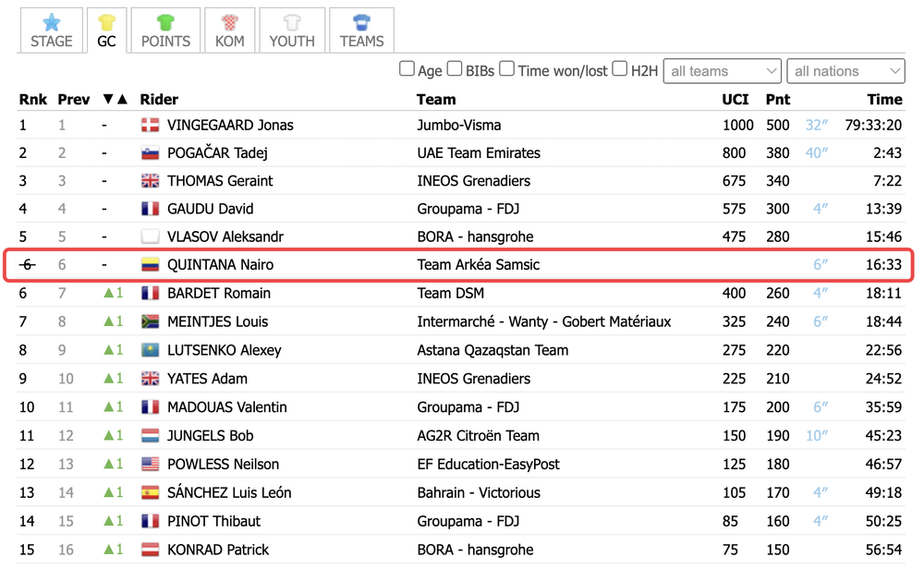Click the South Africa flag beside Meintjes
The height and width of the screenshot is (569, 924).
[151, 321]
